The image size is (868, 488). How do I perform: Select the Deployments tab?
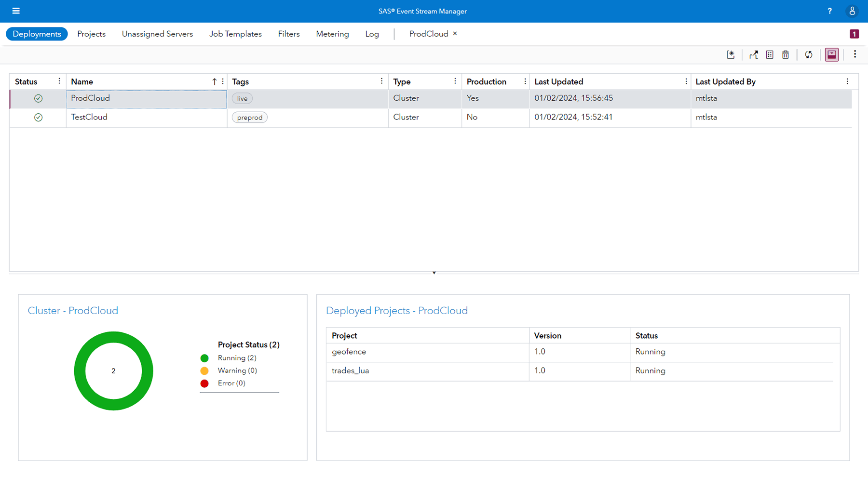(x=37, y=34)
